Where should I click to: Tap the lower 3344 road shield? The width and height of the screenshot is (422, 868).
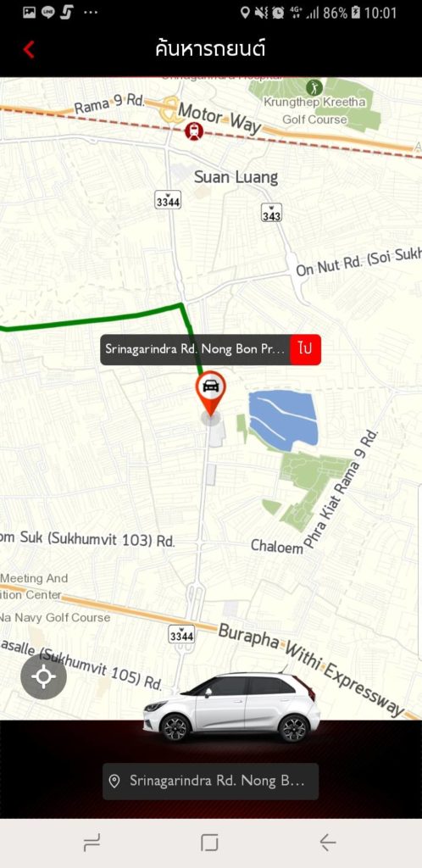click(x=181, y=634)
